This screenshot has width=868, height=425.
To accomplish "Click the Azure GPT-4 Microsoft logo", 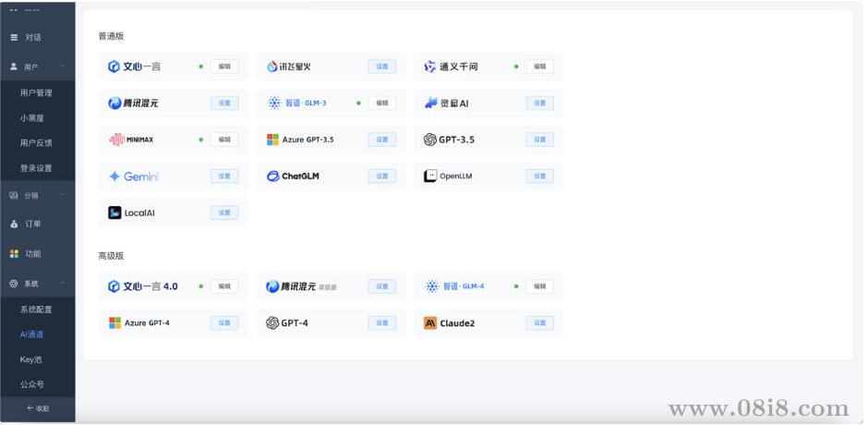I will point(115,323).
